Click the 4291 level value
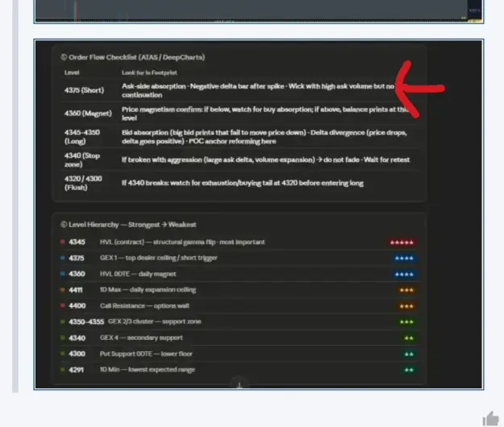 pyautogui.click(x=76, y=370)
